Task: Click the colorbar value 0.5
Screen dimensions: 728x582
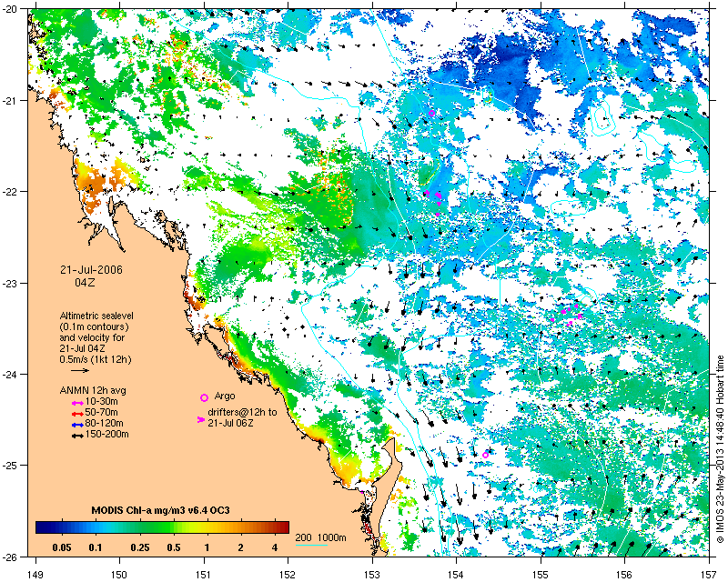Action: [x=174, y=547]
